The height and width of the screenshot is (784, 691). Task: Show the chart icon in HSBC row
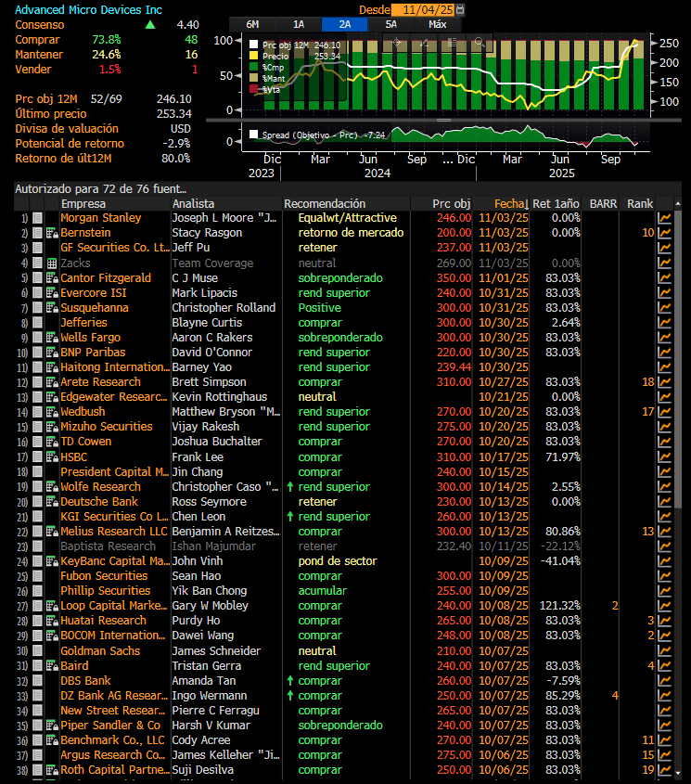click(664, 457)
